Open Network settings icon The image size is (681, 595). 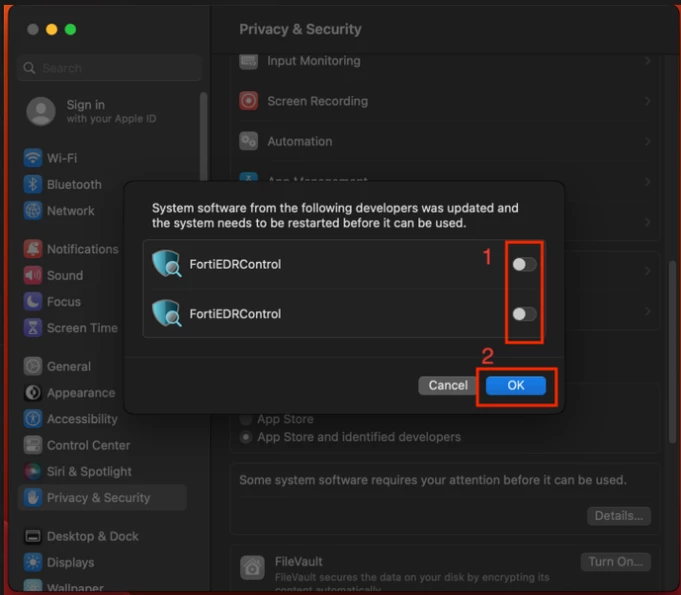(x=33, y=211)
